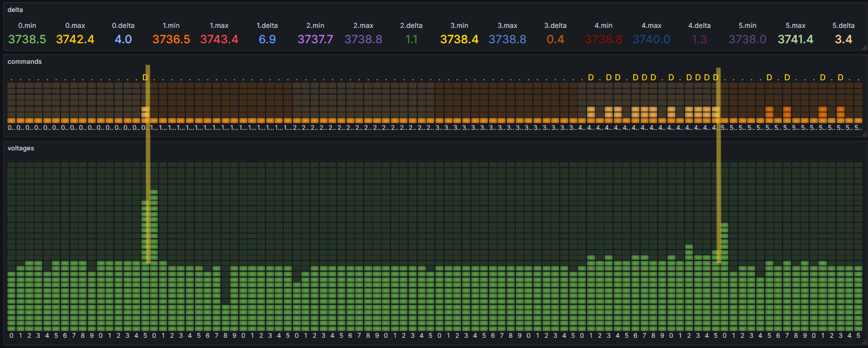Select the 1.min stat value 3736.5
This screenshot has width=868, height=348.
(x=171, y=39)
